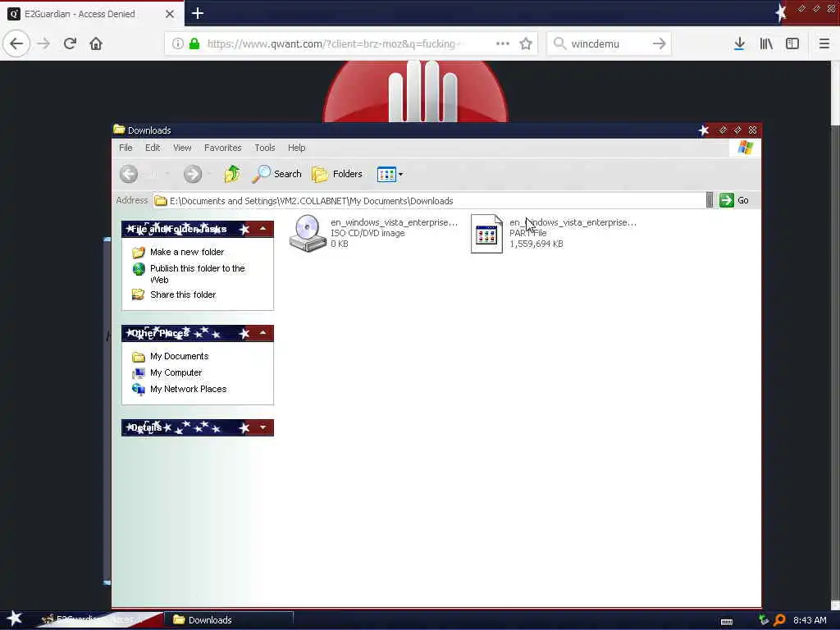Select the E2Guardian Access Denied tab

92,14
